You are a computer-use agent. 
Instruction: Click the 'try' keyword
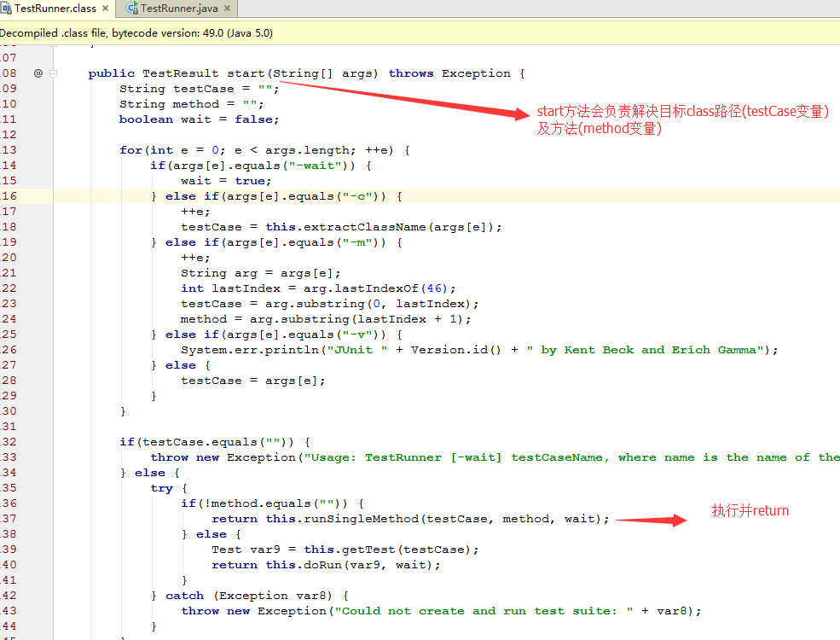click(x=162, y=488)
